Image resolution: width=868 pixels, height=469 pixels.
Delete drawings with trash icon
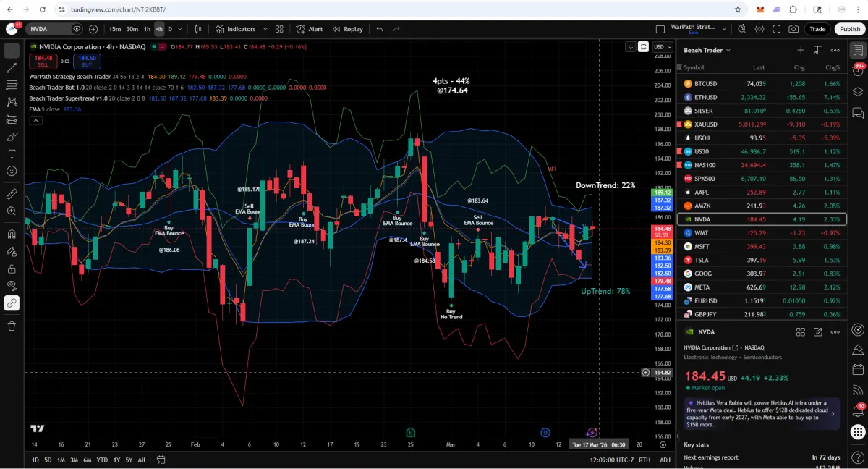tap(12, 326)
